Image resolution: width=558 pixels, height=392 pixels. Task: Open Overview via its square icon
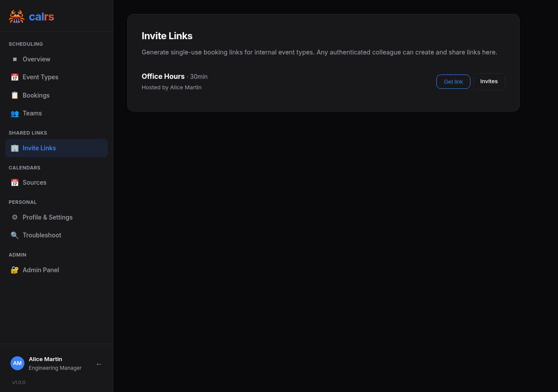15,59
